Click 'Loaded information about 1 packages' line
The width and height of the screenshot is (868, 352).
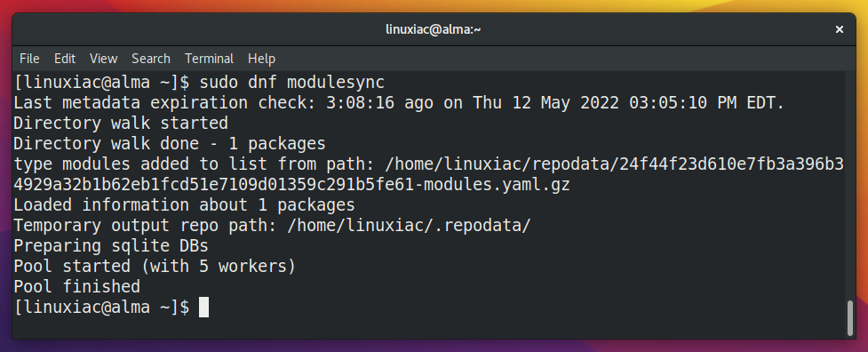coord(184,204)
